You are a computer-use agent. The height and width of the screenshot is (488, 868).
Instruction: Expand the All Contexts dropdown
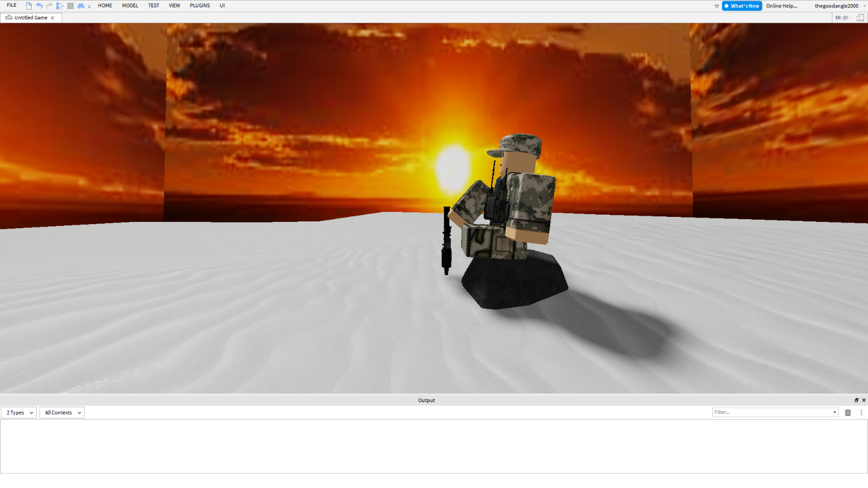(62, 413)
